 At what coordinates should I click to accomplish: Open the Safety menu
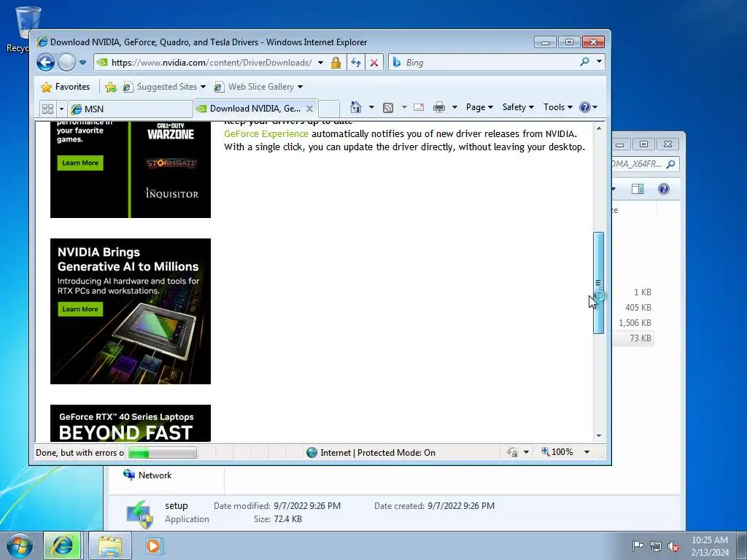(x=518, y=107)
